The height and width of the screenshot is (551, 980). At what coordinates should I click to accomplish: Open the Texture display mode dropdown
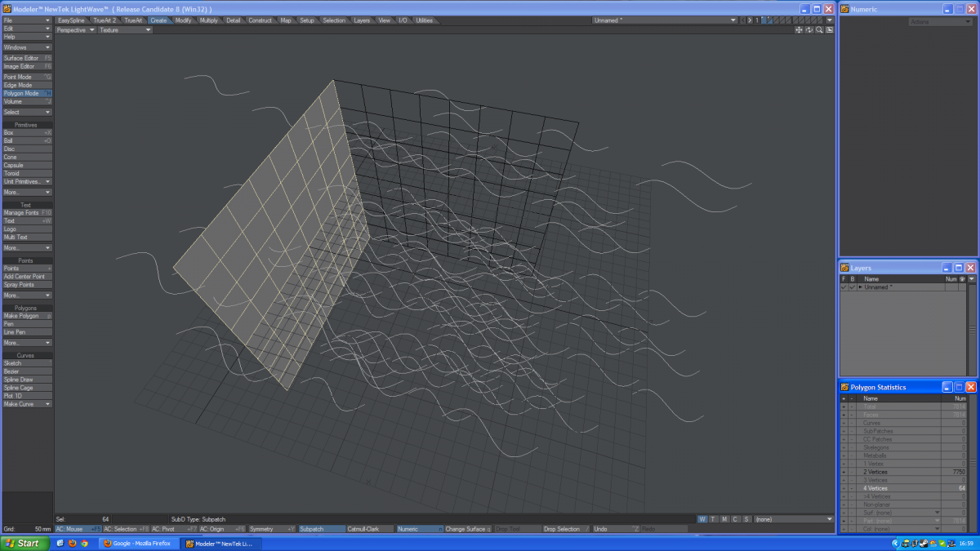pos(125,29)
